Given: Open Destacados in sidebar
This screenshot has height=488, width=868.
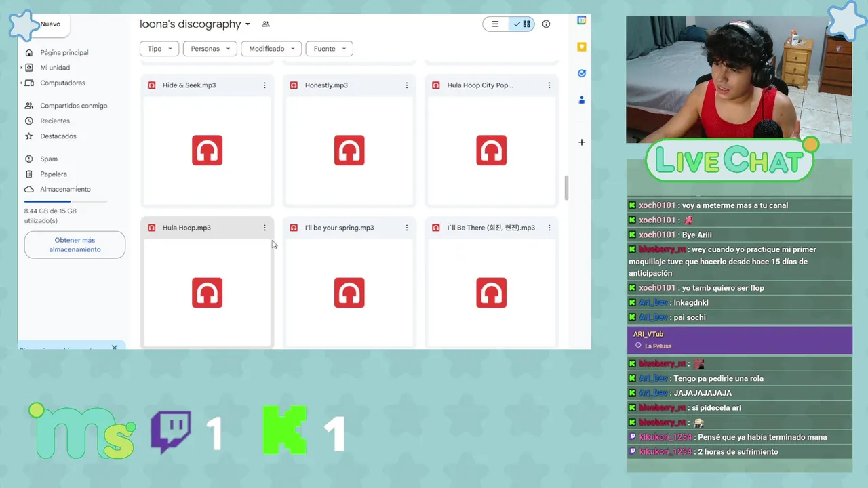Looking at the screenshot, I should pos(58,136).
